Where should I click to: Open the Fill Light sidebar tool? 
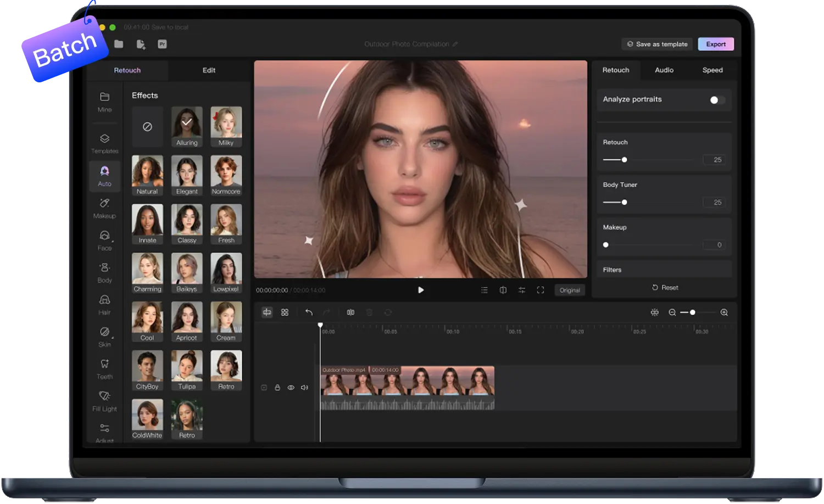(x=104, y=401)
